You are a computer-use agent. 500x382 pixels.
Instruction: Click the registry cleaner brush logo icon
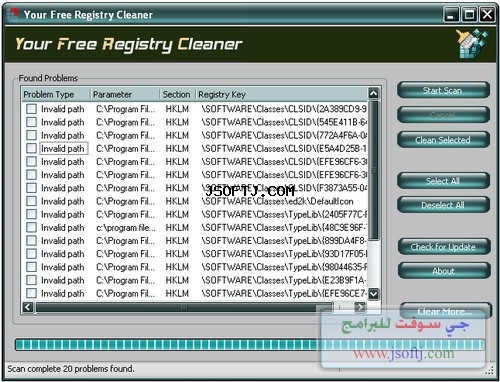pos(472,44)
